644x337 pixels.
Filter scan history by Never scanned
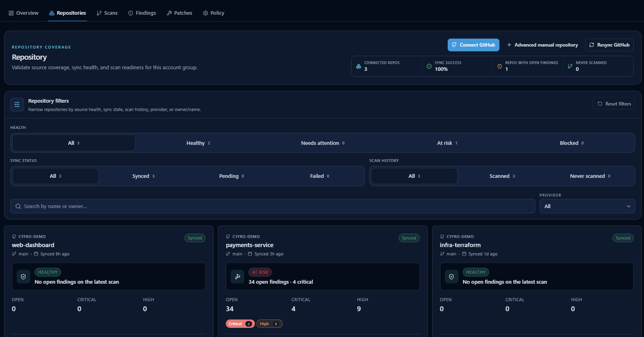[x=590, y=176]
